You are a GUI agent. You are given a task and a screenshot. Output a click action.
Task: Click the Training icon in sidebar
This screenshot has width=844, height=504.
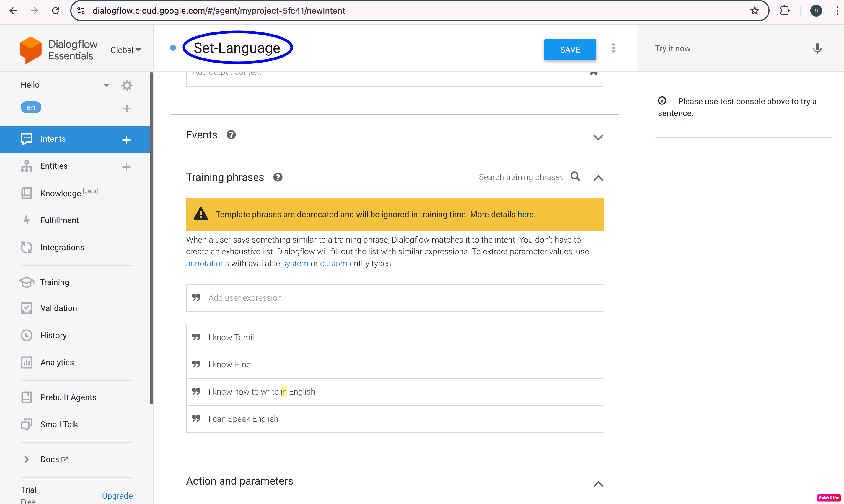[x=26, y=282]
